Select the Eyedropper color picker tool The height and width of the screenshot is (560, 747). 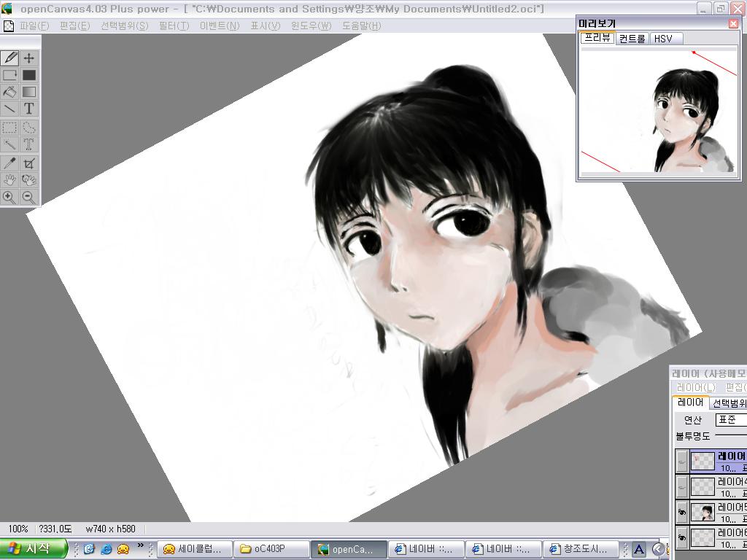9,163
